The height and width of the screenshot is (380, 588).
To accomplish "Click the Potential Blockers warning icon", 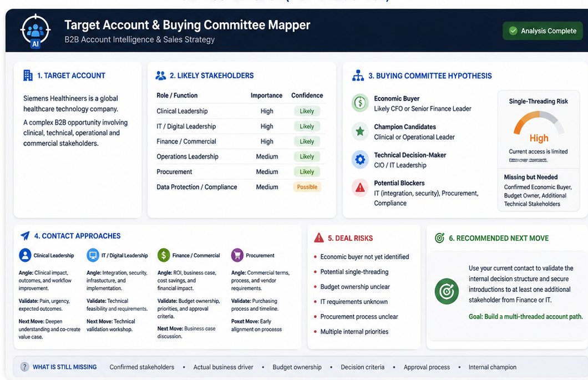I will [x=360, y=188].
